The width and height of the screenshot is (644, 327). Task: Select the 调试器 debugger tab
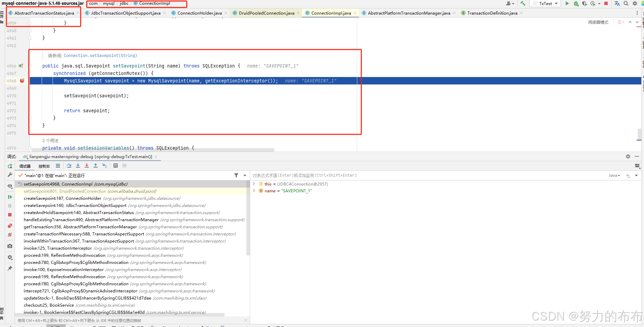[x=25, y=166]
